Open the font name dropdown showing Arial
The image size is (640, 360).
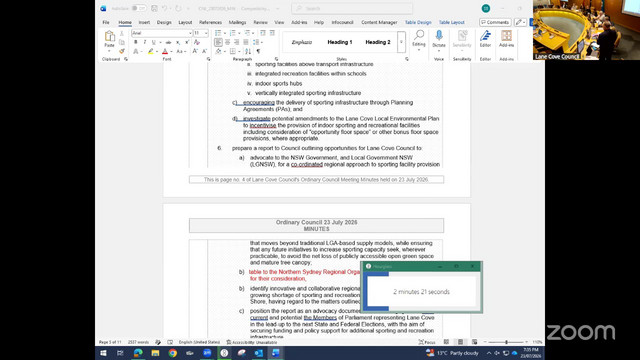162,33
